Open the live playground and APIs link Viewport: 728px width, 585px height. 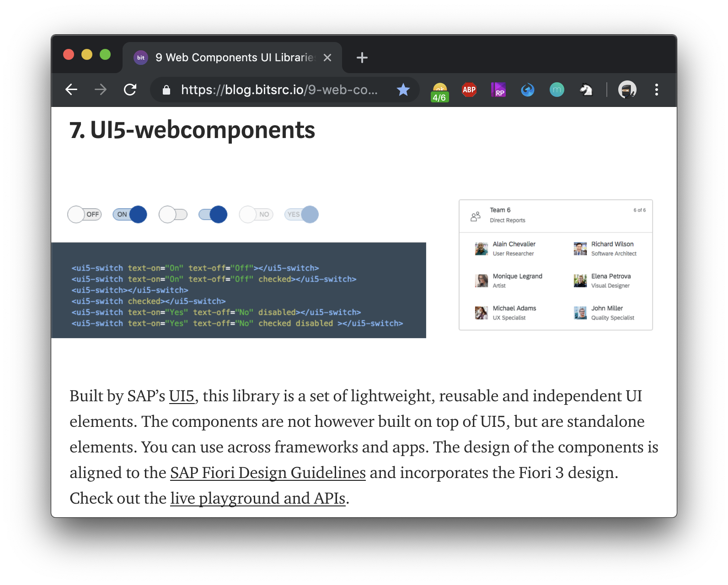(x=257, y=498)
